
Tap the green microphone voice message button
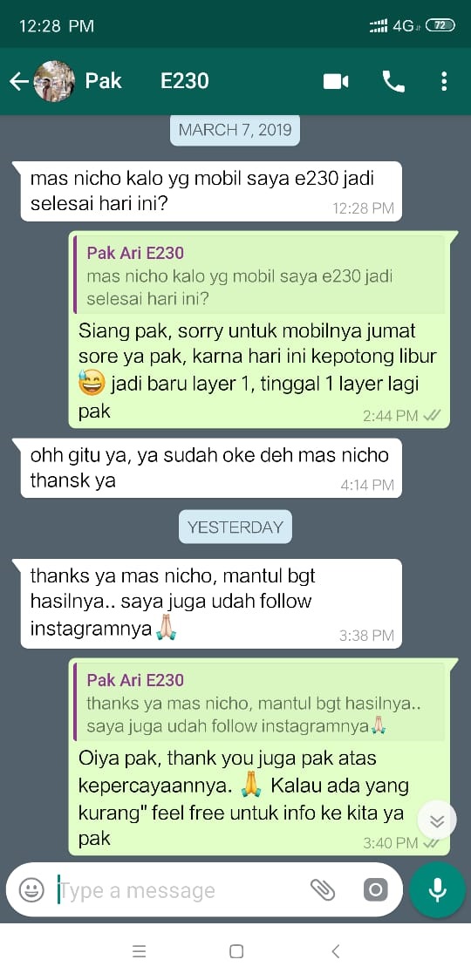(x=437, y=889)
